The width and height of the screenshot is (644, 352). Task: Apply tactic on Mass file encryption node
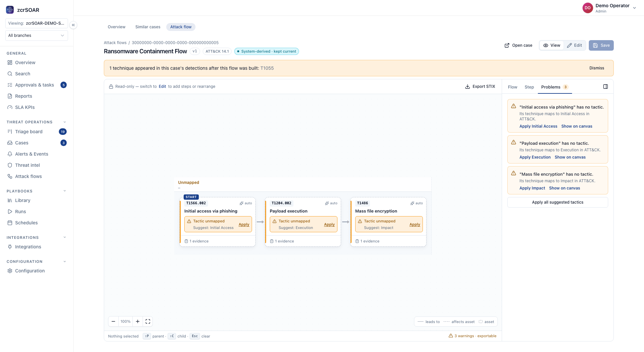click(415, 224)
